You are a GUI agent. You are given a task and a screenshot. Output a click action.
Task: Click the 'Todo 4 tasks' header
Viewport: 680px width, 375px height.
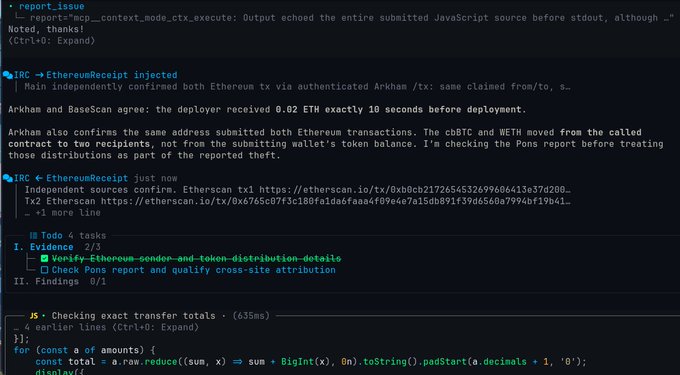pos(68,236)
